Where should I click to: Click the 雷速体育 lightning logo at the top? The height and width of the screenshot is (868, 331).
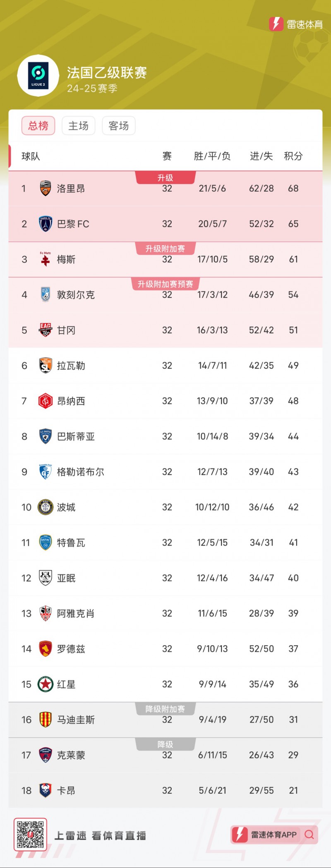coord(276,24)
